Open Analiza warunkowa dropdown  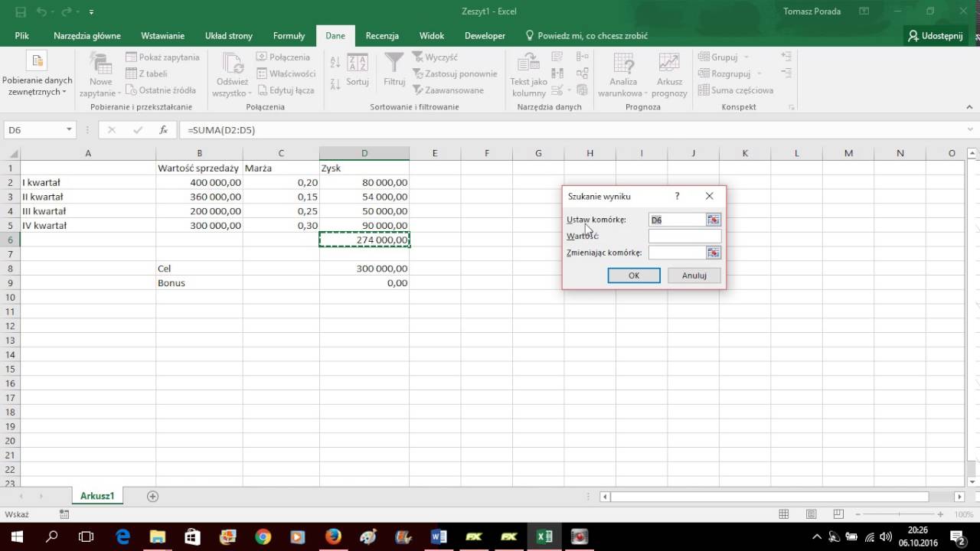[623, 75]
